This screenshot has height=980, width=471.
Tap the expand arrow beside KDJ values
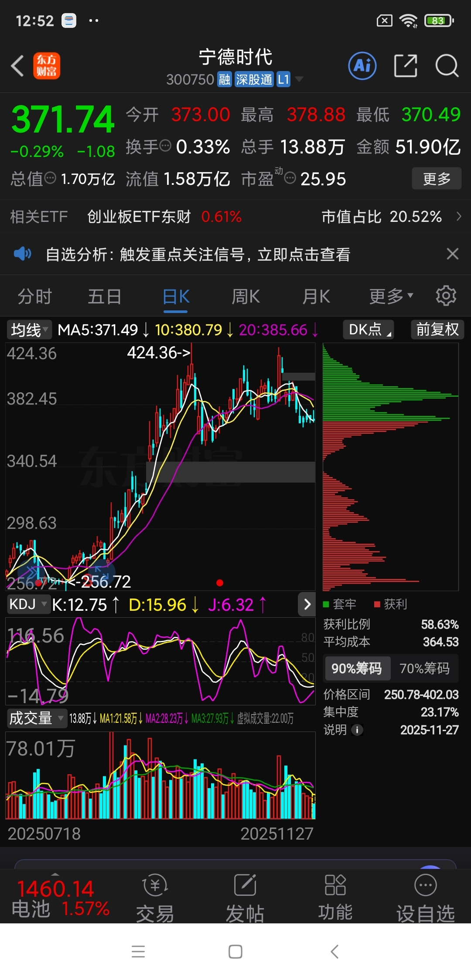coord(307,604)
